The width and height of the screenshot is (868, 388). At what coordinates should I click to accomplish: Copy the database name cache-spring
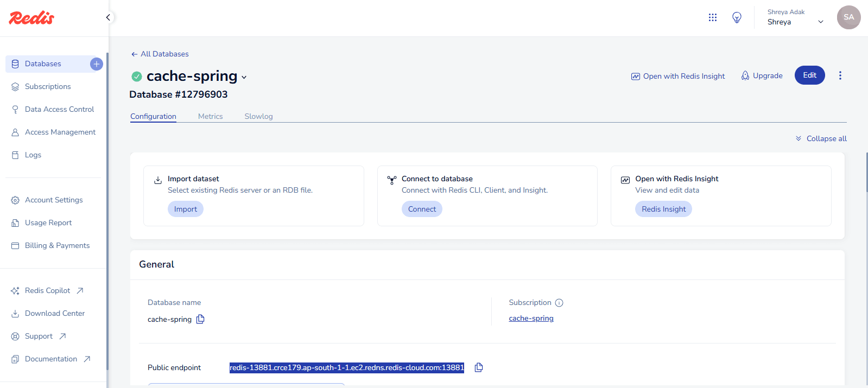[200, 319]
